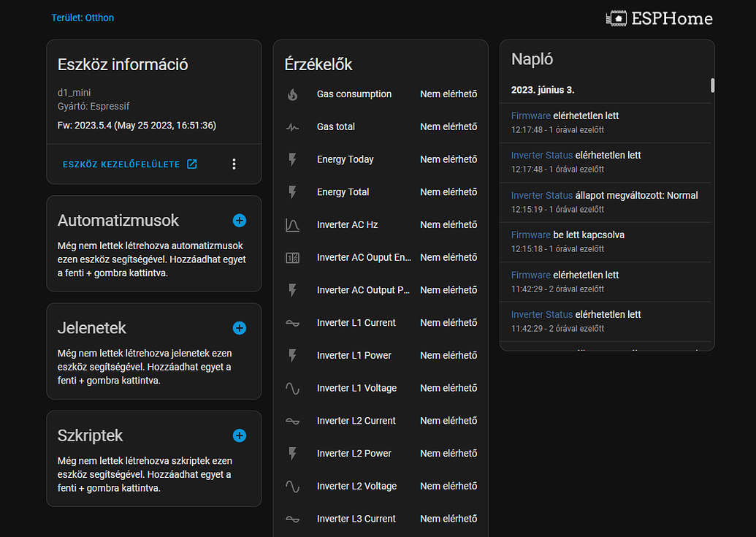The height and width of the screenshot is (537, 756).
Task: Click the Inverter L1 Voltage sine icon
Action: coord(292,388)
